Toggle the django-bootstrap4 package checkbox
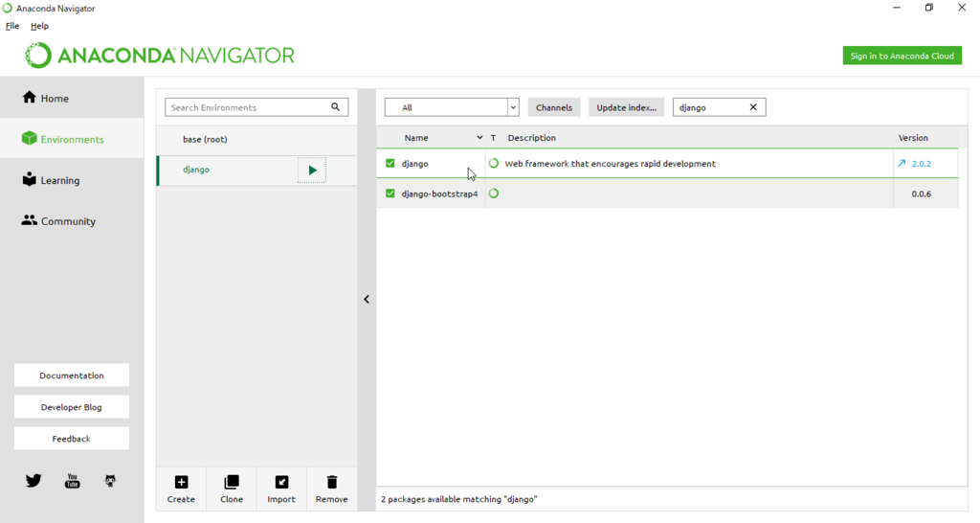The image size is (980, 523). coord(390,193)
